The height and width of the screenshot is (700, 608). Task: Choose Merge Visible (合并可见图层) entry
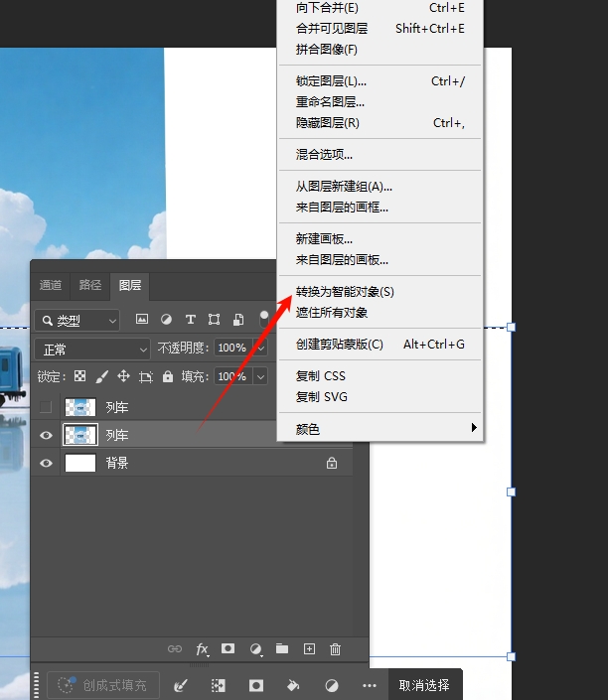tap(380, 29)
